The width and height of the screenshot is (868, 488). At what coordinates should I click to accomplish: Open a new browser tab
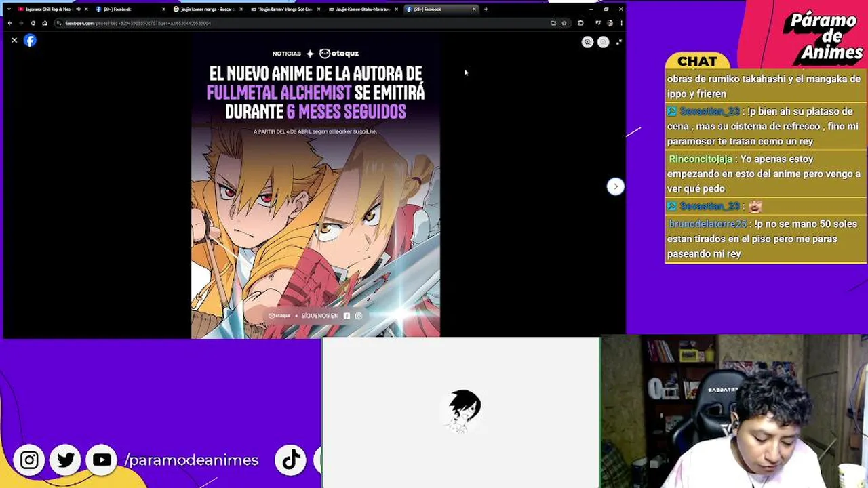pos(486,9)
